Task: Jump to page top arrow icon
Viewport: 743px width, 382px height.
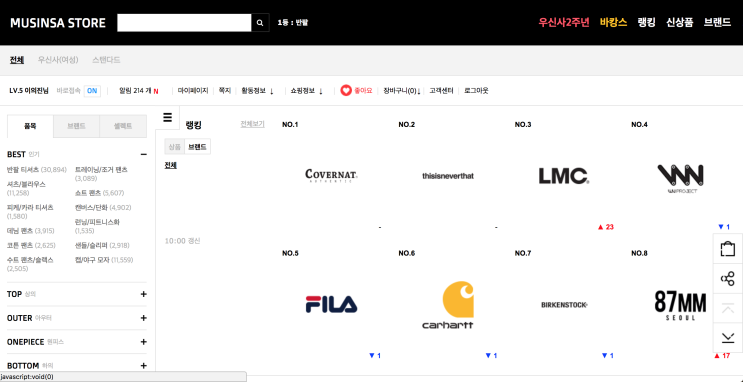Action: pyautogui.click(x=727, y=309)
